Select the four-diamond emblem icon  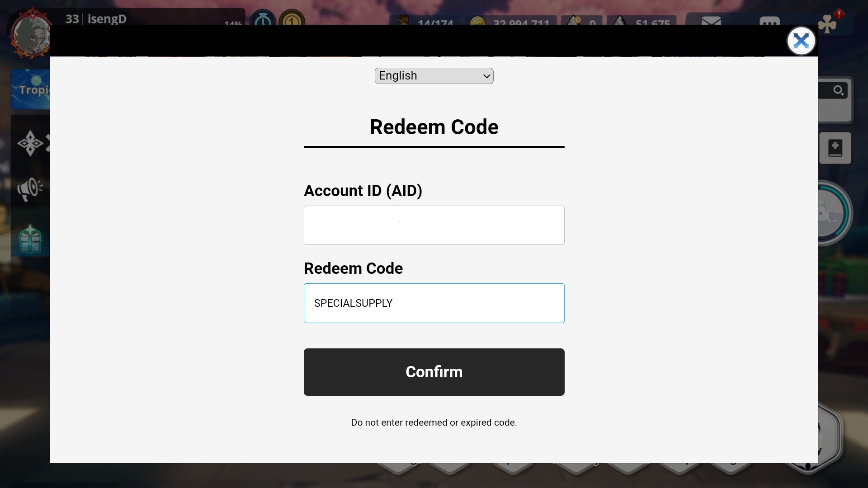coord(30,143)
